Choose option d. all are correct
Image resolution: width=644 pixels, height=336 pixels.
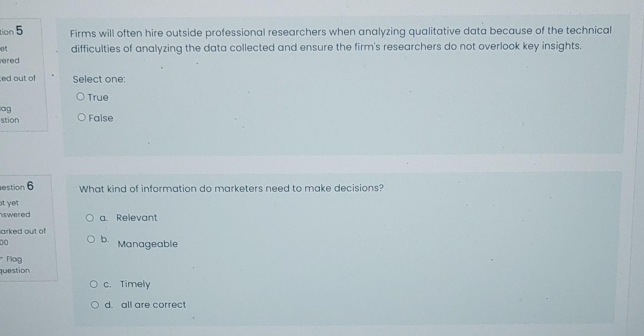(95, 304)
